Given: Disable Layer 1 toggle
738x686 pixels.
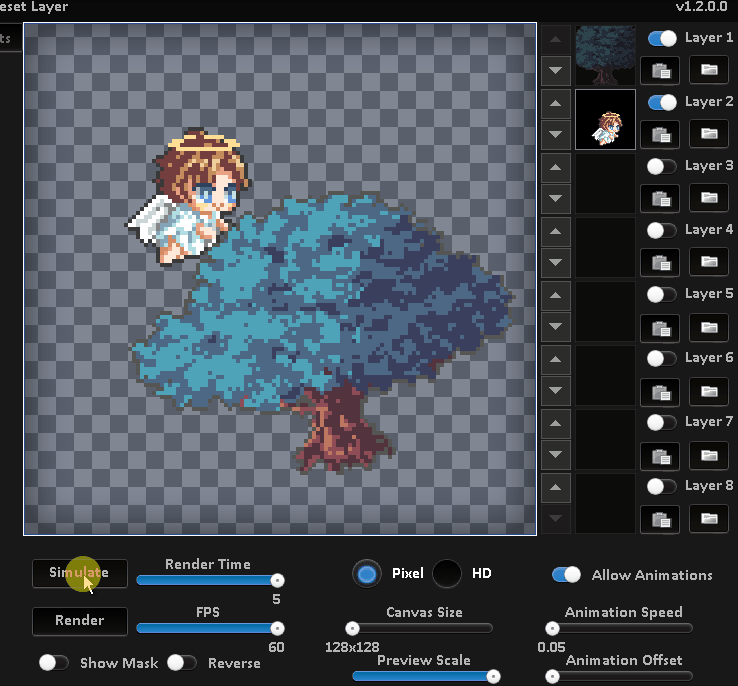Looking at the screenshot, I should 662,38.
